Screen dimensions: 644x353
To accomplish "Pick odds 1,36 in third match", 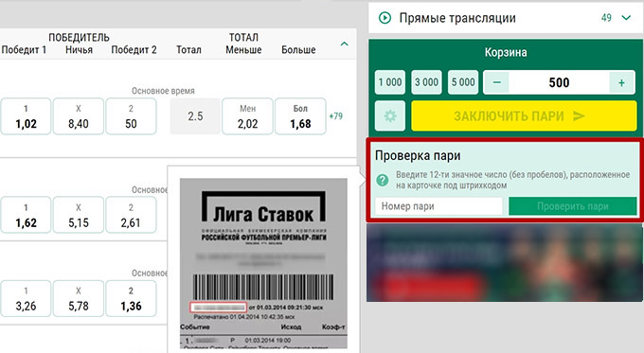I will [x=131, y=298].
